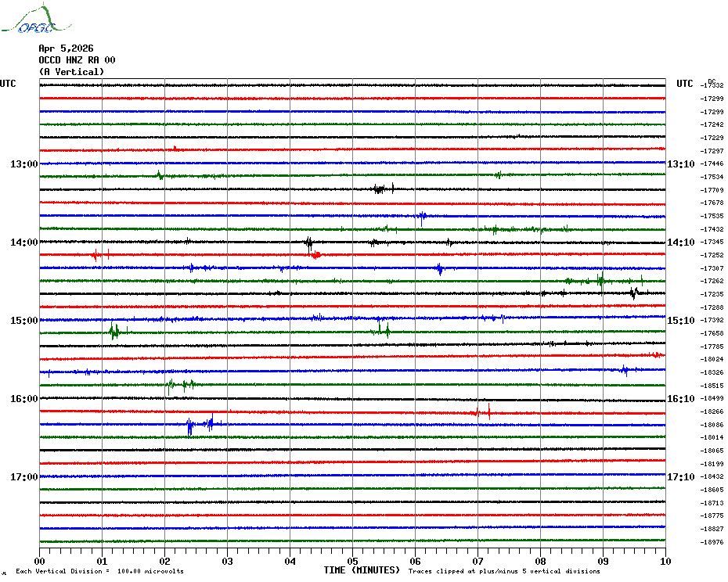This screenshot has width=728, height=582.
Task: Click the Traces clipped footer note
Action: (499, 572)
